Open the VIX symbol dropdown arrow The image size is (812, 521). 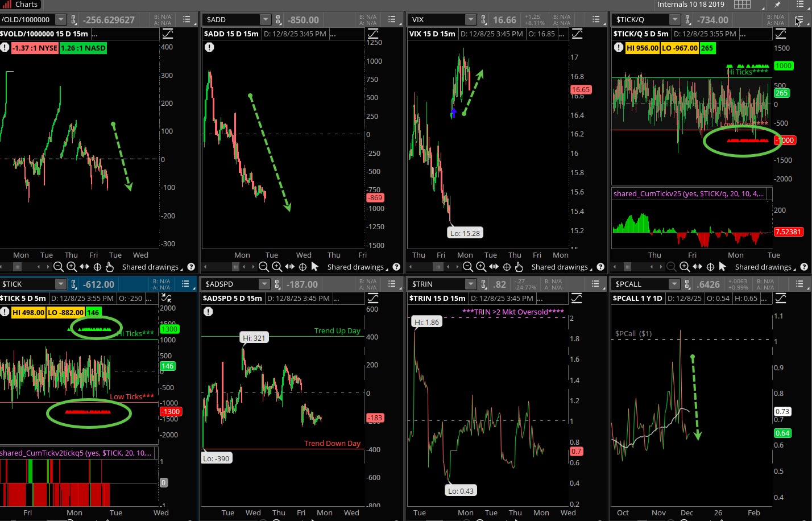pyautogui.click(x=471, y=20)
